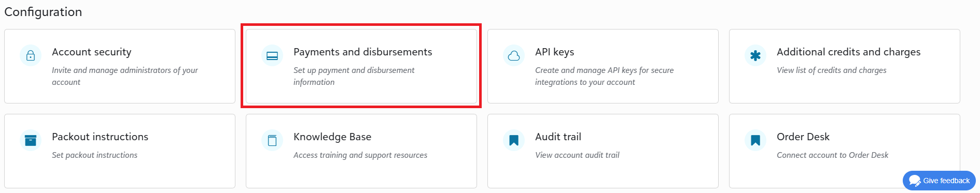Image resolution: width=980 pixels, height=193 pixels.
Task: Open the Payments and disbursements heading
Action: click(362, 52)
